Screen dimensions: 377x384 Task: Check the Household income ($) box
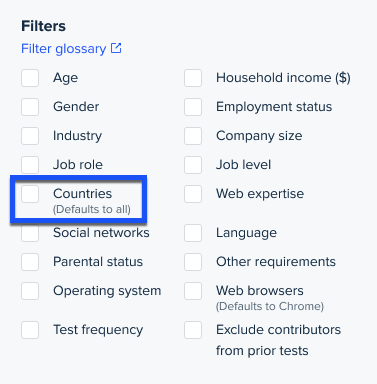[x=193, y=78]
